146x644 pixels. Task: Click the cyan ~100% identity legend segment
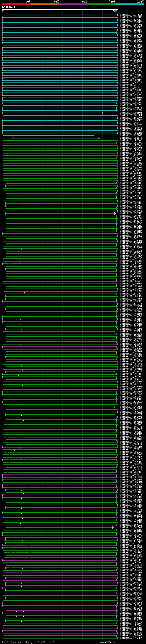(x=130, y=4)
